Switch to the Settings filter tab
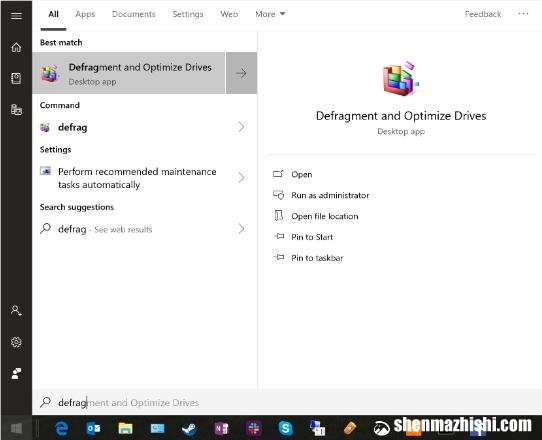The width and height of the screenshot is (542, 440). point(188,14)
